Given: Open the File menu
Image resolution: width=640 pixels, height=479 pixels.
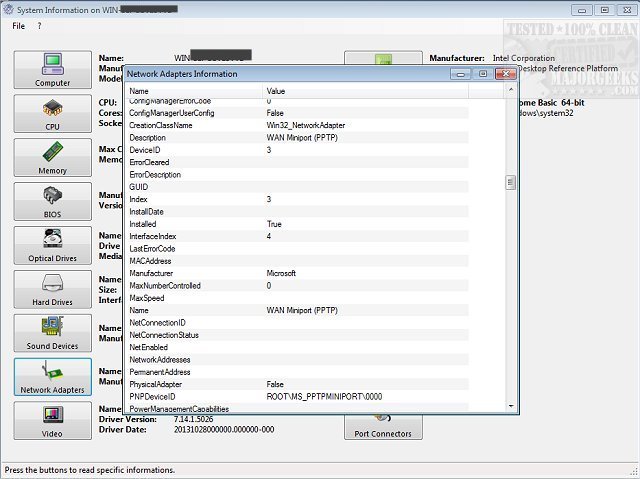Looking at the screenshot, I should [18, 26].
